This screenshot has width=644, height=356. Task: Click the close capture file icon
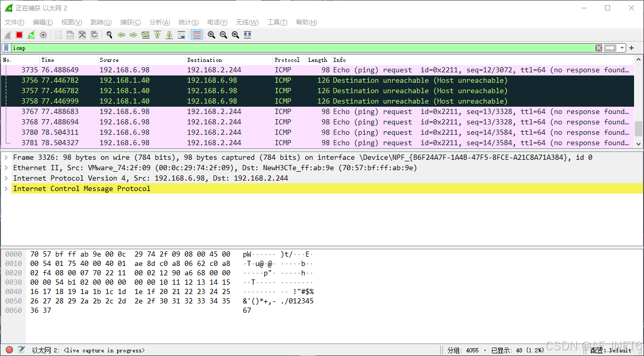pos(82,35)
